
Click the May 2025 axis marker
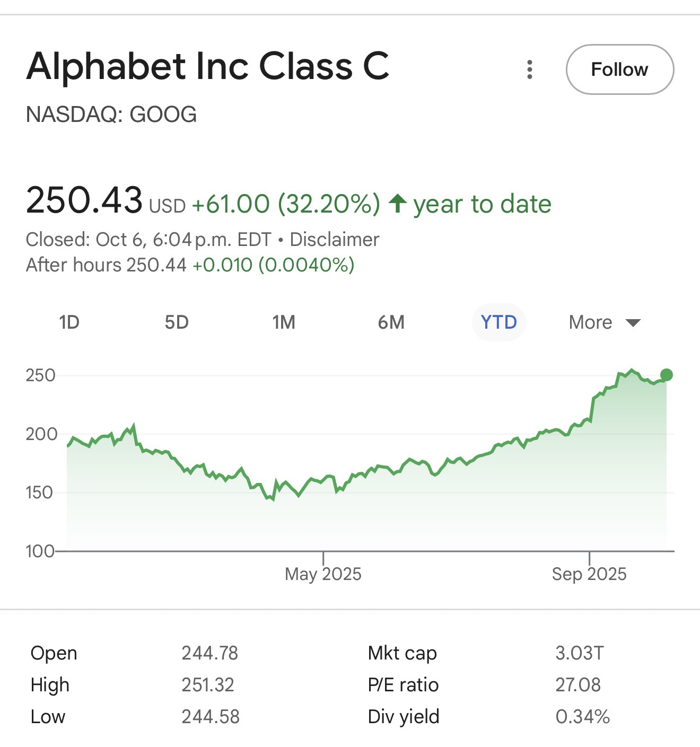tap(323, 574)
